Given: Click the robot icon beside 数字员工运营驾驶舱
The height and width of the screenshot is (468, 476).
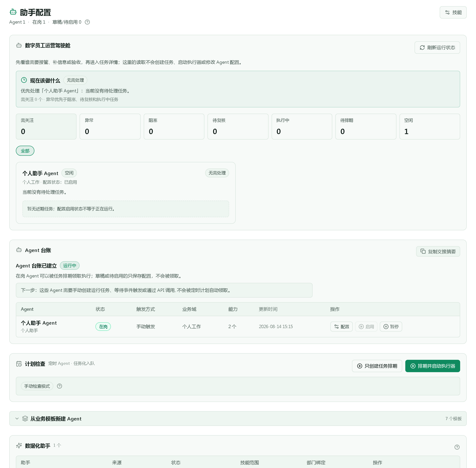Looking at the screenshot, I should point(19,45).
